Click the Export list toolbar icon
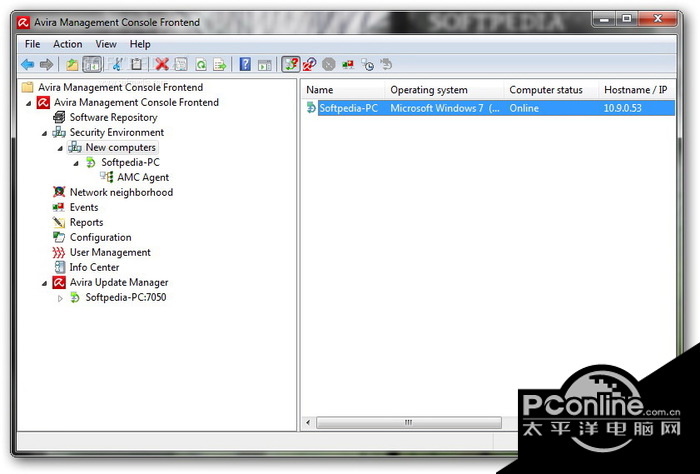The width and height of the screenshot is (700, 474). click(220, 65)
